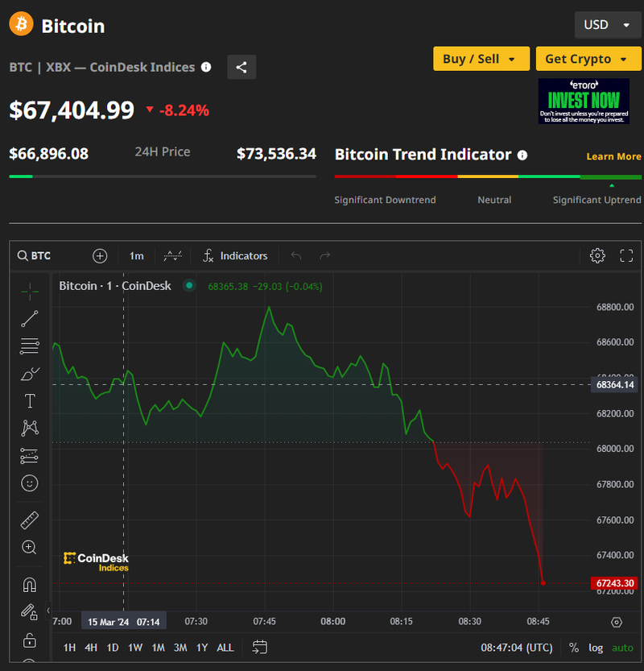Enter fullscreen mode for the chart

[626, 256]
